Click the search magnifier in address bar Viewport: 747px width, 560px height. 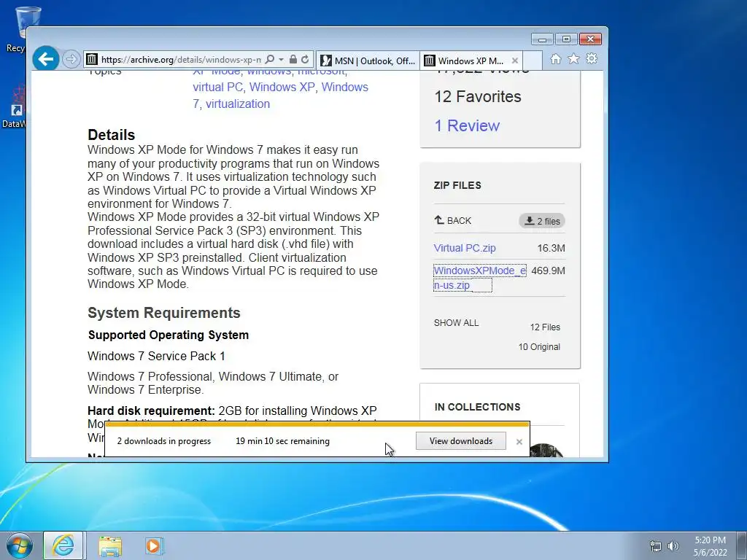[x=270, y=60]
